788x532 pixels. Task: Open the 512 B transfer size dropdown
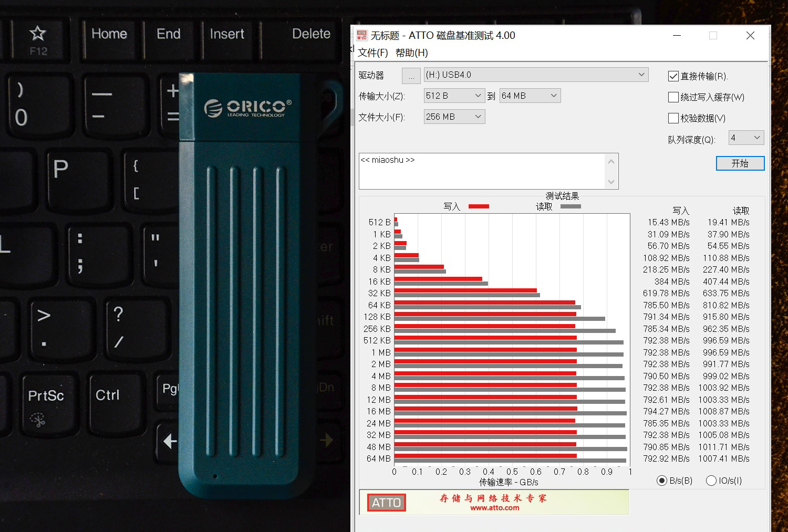click(x=454, y=96)
